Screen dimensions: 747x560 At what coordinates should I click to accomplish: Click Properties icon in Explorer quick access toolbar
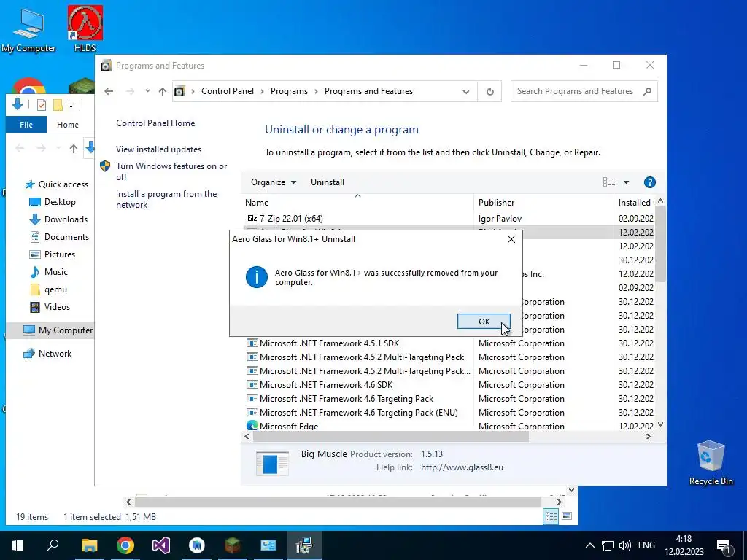(42, 104)
